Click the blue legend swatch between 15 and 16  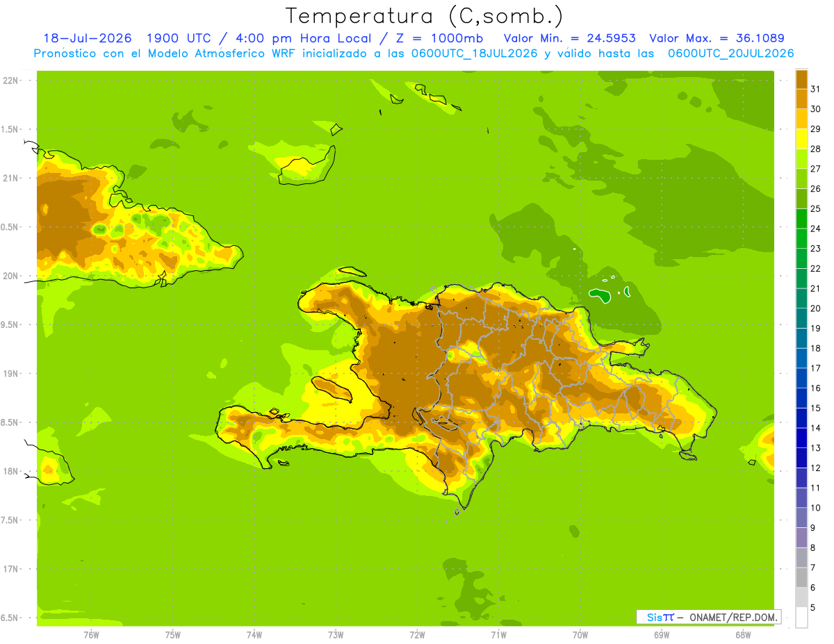[802, 397]
